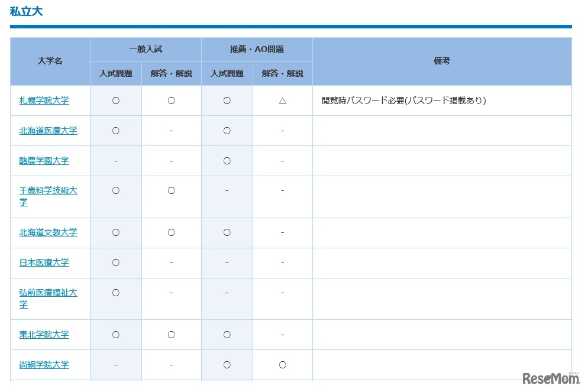
Task: Select the ○ in 東北学院大学 推薦・AO 入試問題 cell
Action: [227, 334]
